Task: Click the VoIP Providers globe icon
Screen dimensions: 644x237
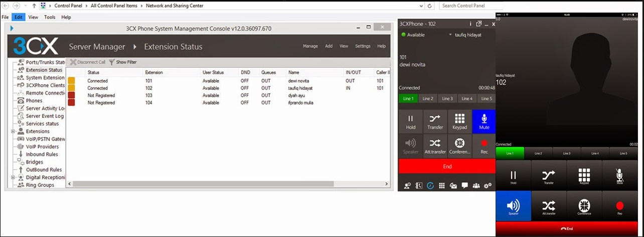Action: [x=21, y=147]
